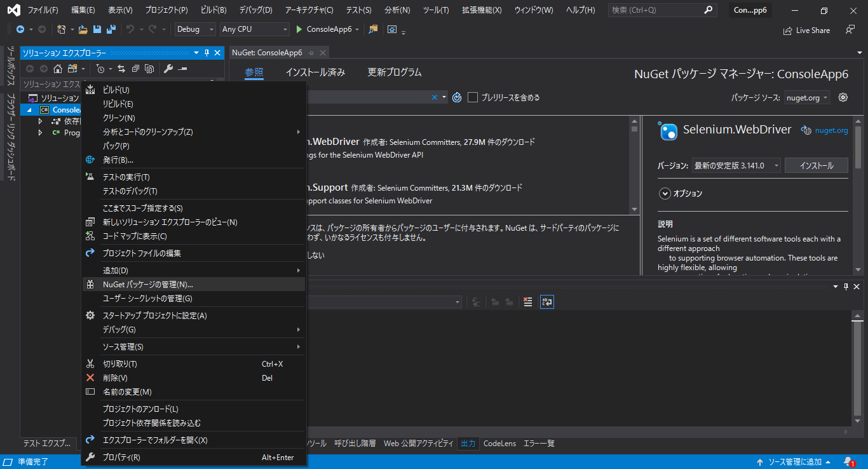Click the Selenium.WebDriver package icon
868x469 pixels.
point(668,130)
